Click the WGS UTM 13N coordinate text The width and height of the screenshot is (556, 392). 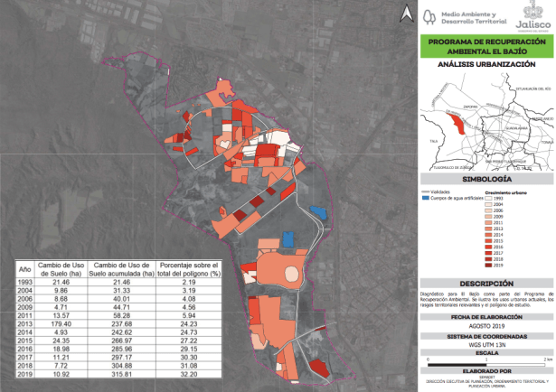485,343
